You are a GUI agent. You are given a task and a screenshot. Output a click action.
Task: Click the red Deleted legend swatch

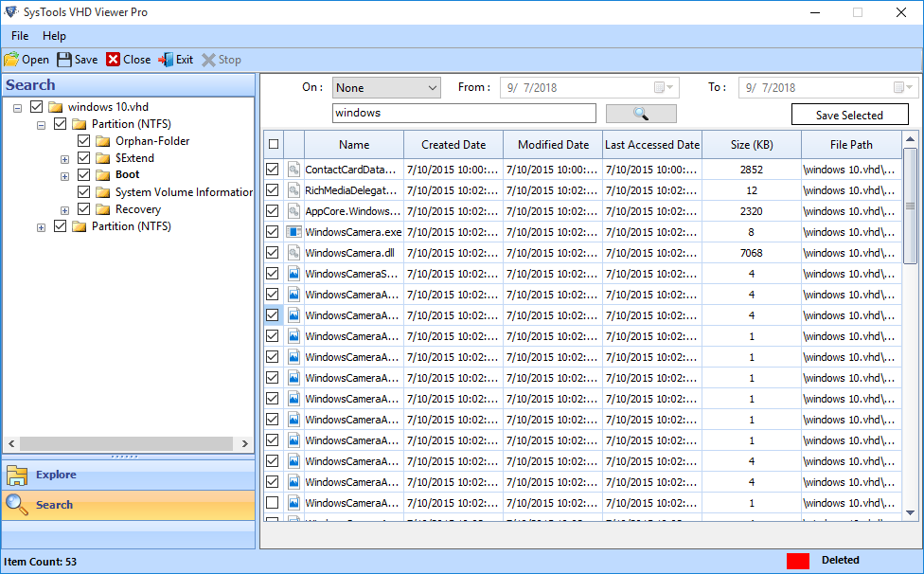click(x=798, y=561)
